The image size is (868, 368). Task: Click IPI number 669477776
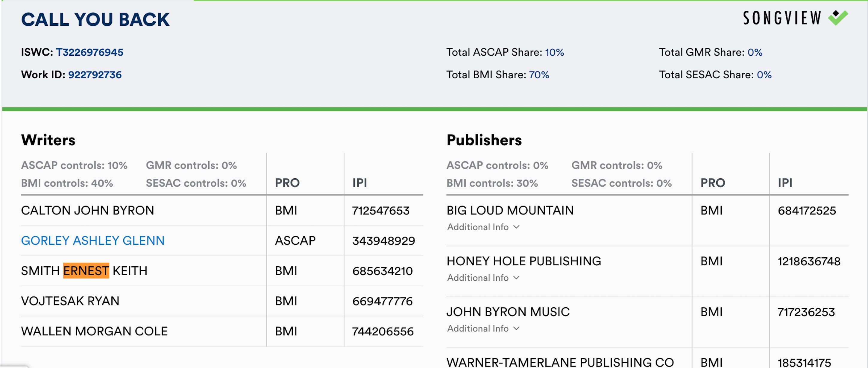tap(383, 301)
